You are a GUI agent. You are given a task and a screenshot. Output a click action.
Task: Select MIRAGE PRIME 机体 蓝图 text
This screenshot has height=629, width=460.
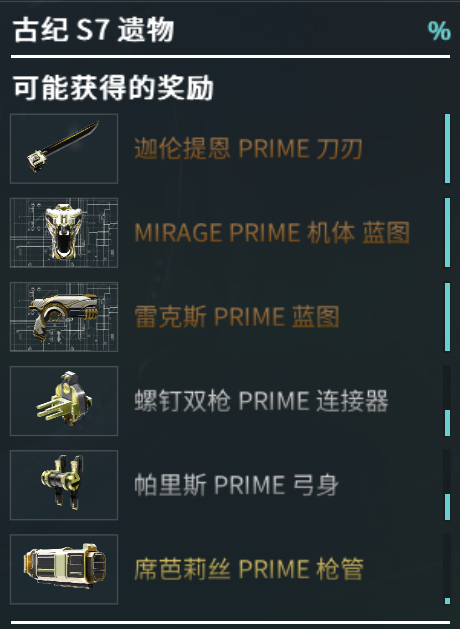(x=272, y=233)
